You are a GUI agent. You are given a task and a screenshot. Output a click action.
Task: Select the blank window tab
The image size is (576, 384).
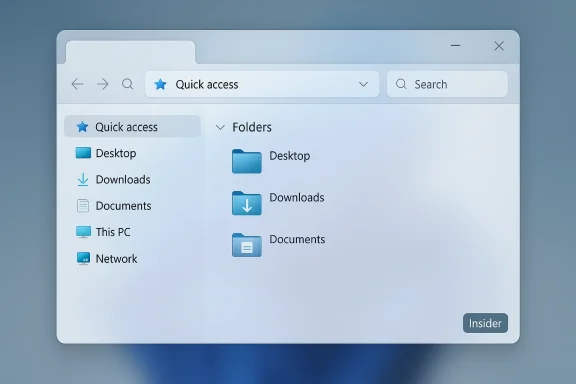(130, 52)
